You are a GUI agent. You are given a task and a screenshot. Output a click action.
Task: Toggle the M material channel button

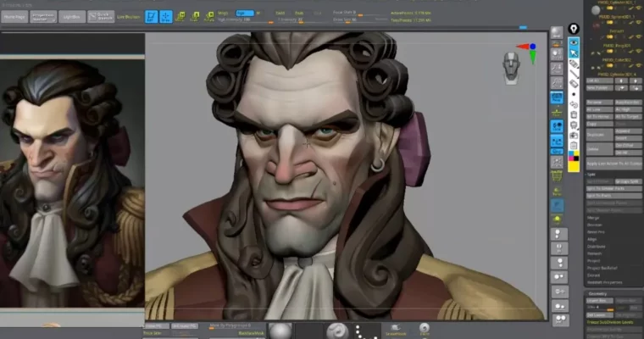click(x=258, y=14)
